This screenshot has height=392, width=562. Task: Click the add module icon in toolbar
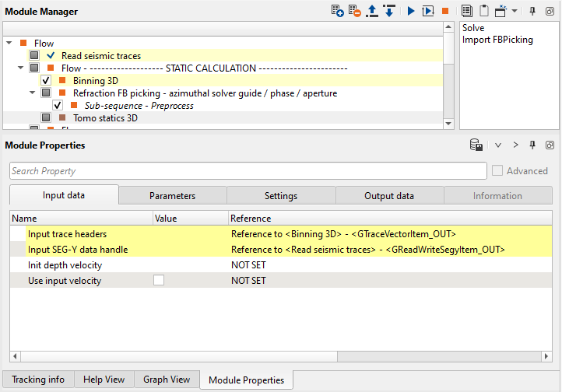tap(337, 12)
